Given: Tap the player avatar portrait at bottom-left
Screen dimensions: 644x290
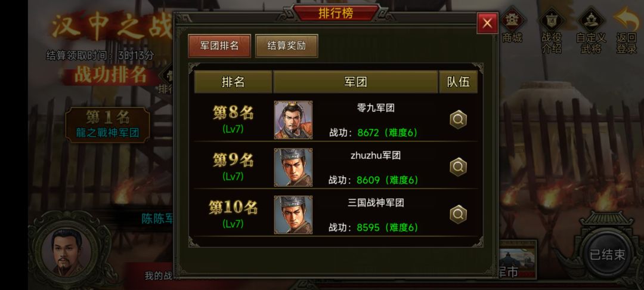Looking at the screenshot, I should tap(67, 251).
